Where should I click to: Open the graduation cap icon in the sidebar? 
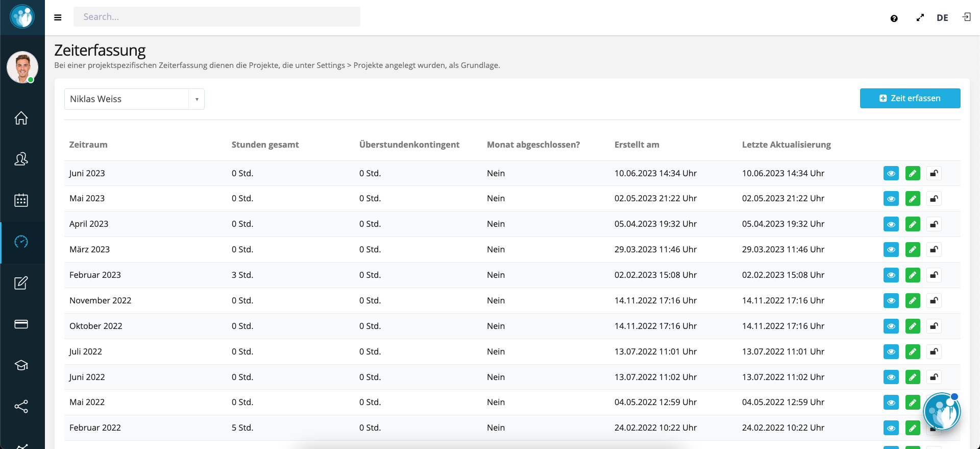(21, 365)
